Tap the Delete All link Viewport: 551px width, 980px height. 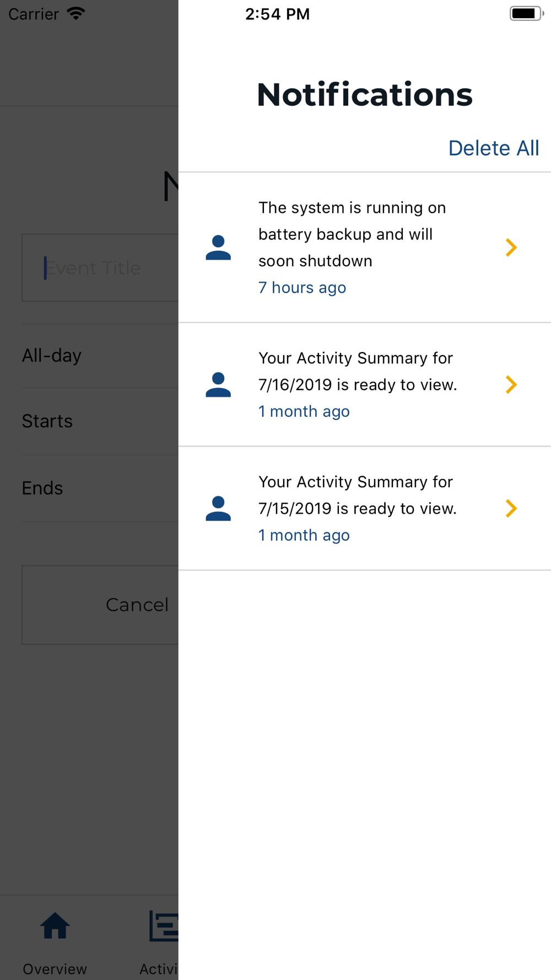click(493, 148)
